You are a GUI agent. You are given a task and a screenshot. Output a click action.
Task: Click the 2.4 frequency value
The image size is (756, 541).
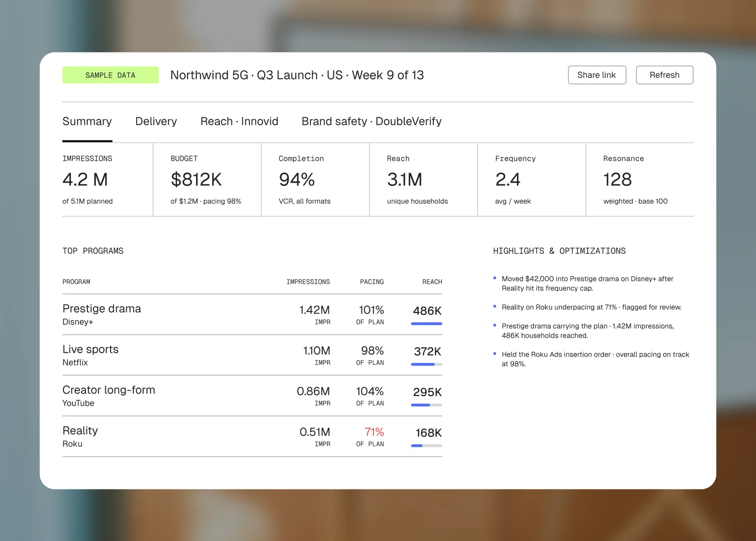[507, 180]
